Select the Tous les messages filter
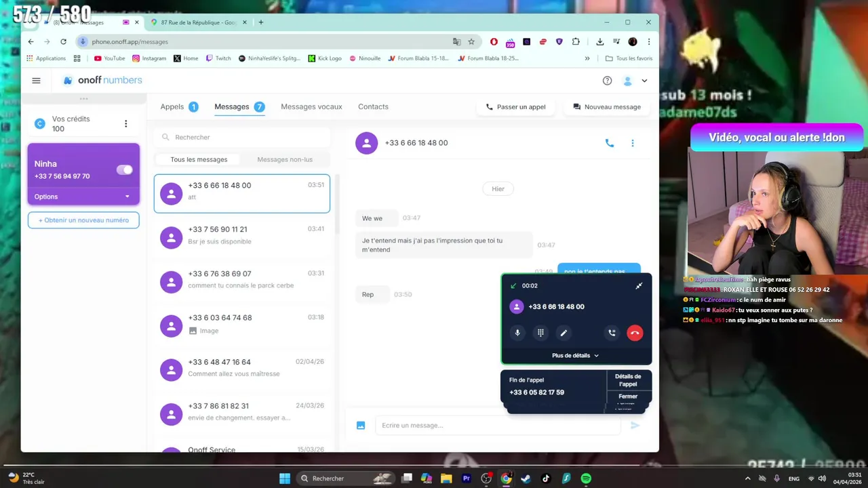This screenshot has height=488, width=868. [x=199, y=160]
